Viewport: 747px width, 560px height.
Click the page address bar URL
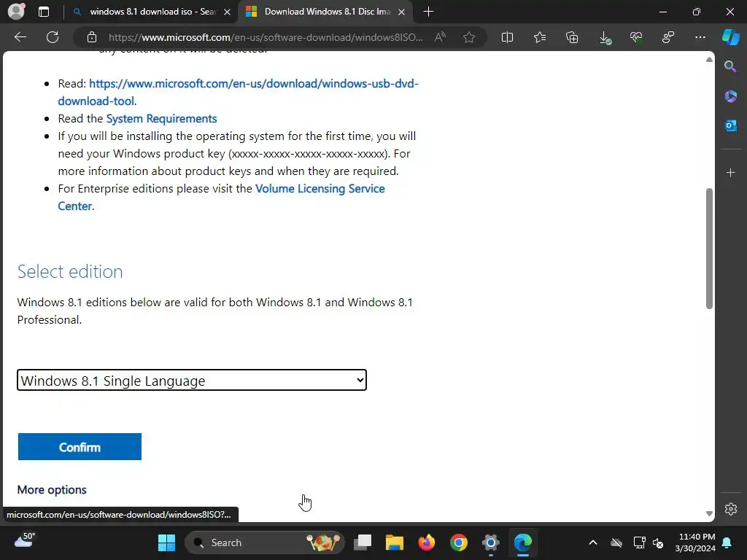(266, 37)
